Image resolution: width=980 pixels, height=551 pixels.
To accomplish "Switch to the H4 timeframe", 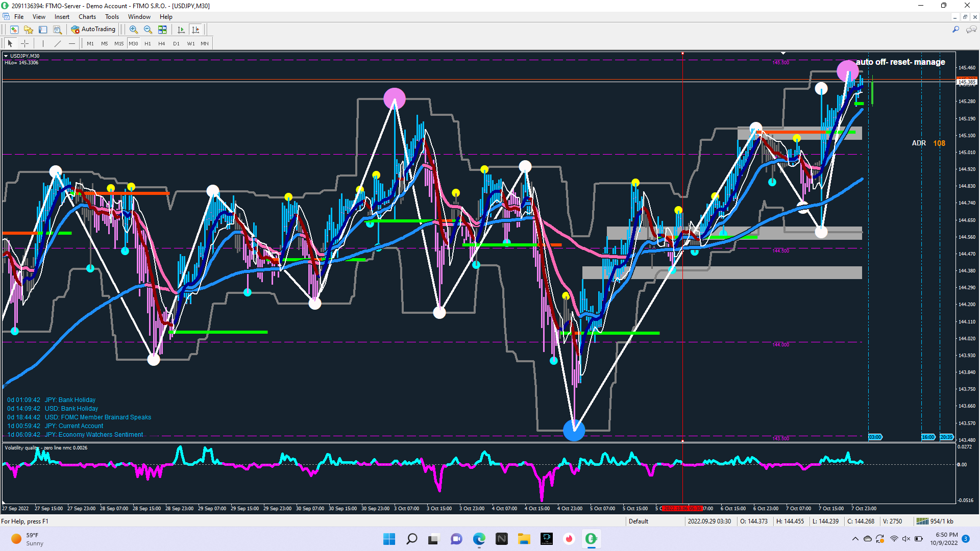I will (x=161, y=43).
